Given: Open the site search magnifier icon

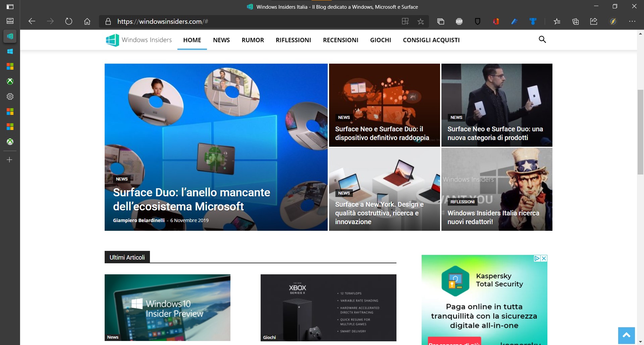Looking at the screenshot, I should tap(542, 40).
